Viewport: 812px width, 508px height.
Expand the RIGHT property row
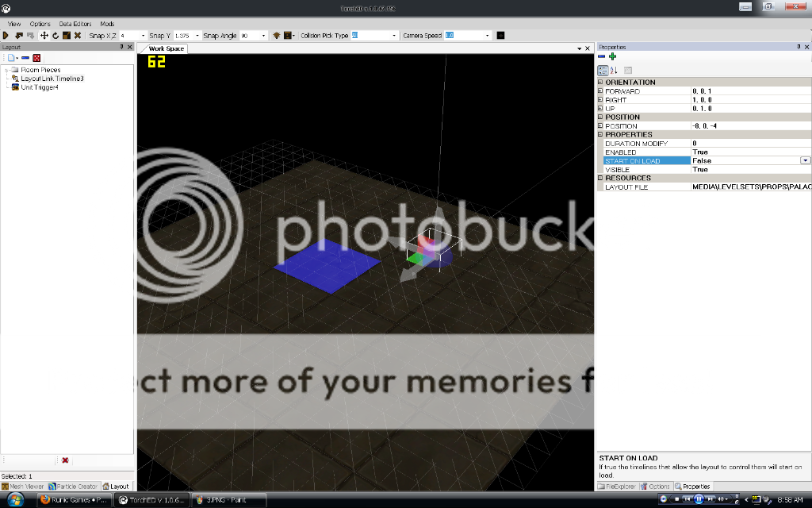coord(600,99)
